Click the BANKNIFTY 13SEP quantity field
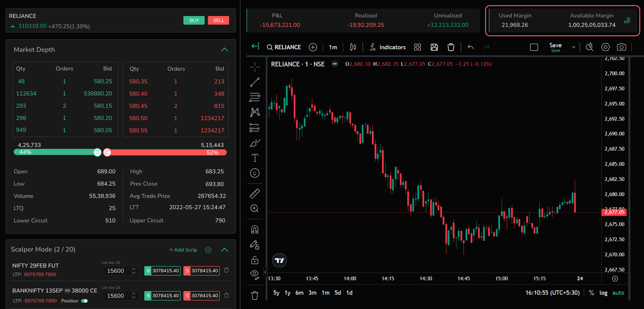Screen dimensions: 644x309 tap(120, 296)
